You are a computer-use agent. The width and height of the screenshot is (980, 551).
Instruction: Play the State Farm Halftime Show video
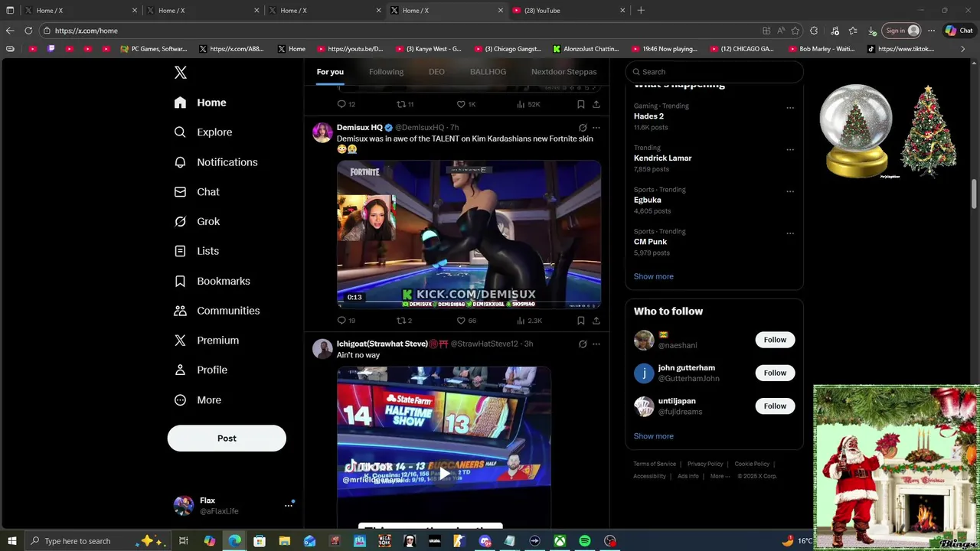[444, 474]
